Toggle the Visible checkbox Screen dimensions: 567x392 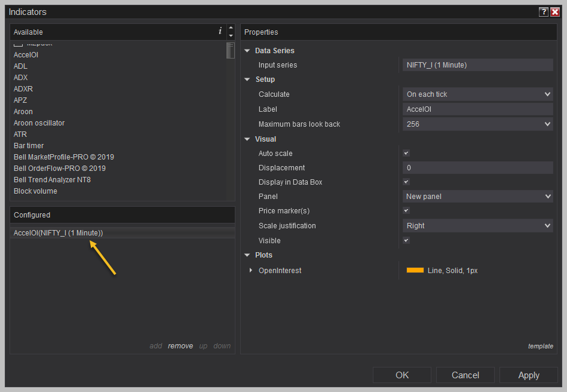406,240
